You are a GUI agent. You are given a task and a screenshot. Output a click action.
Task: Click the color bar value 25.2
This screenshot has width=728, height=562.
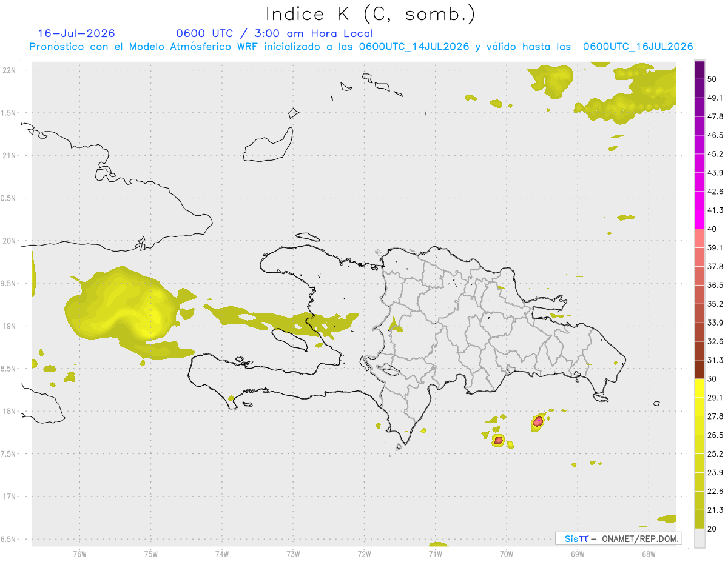click(x=715, y=454)
